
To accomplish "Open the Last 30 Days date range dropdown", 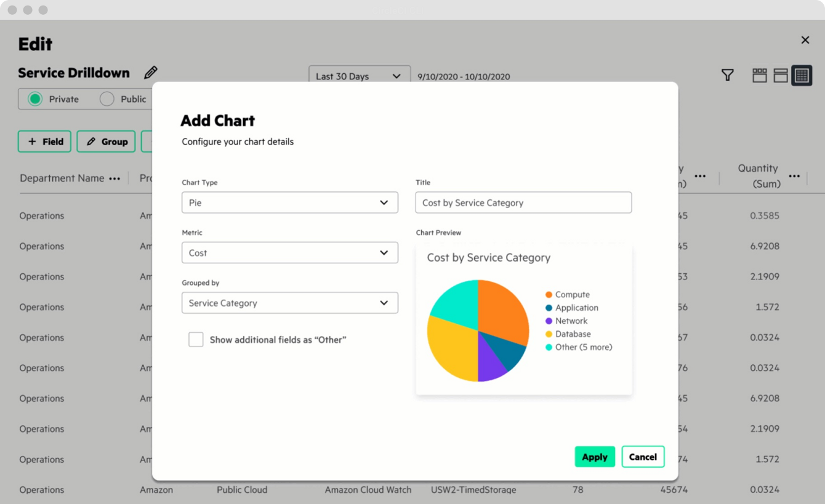I will [359, 76].
